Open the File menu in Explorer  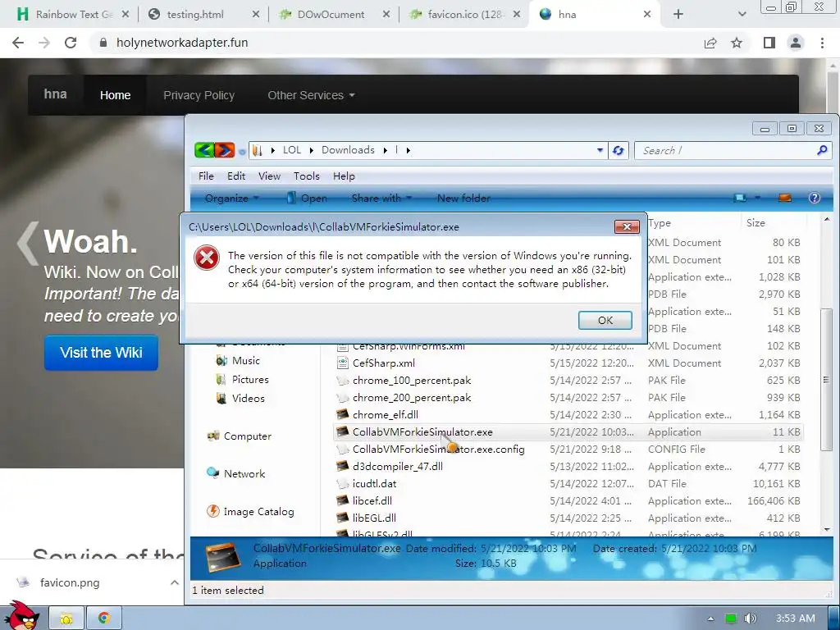tap(206, 176)
